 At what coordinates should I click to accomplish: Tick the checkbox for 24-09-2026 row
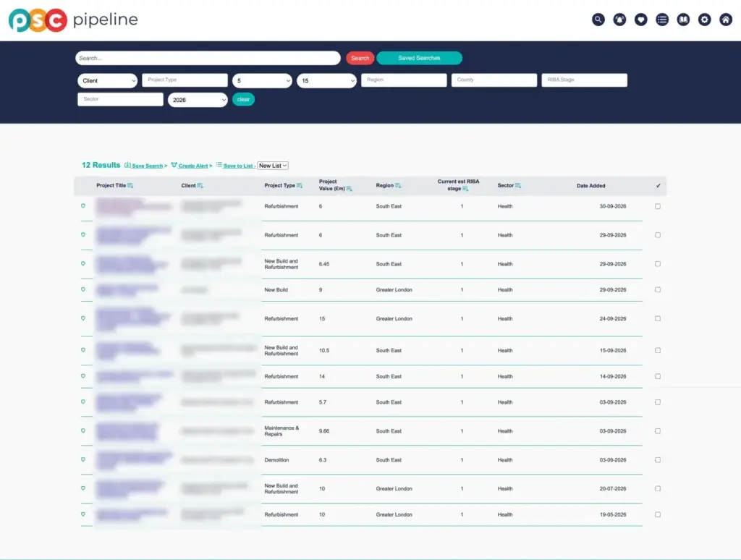(x=658, y=318)
